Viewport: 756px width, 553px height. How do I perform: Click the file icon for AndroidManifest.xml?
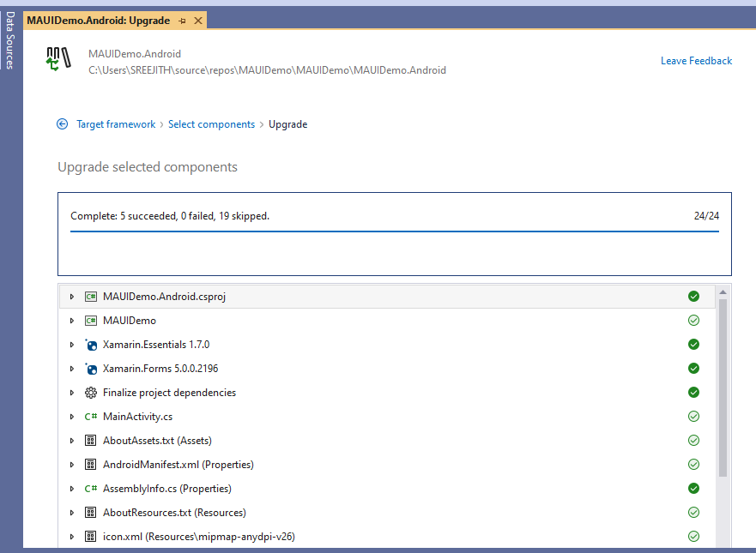click(x=91, y=465)
